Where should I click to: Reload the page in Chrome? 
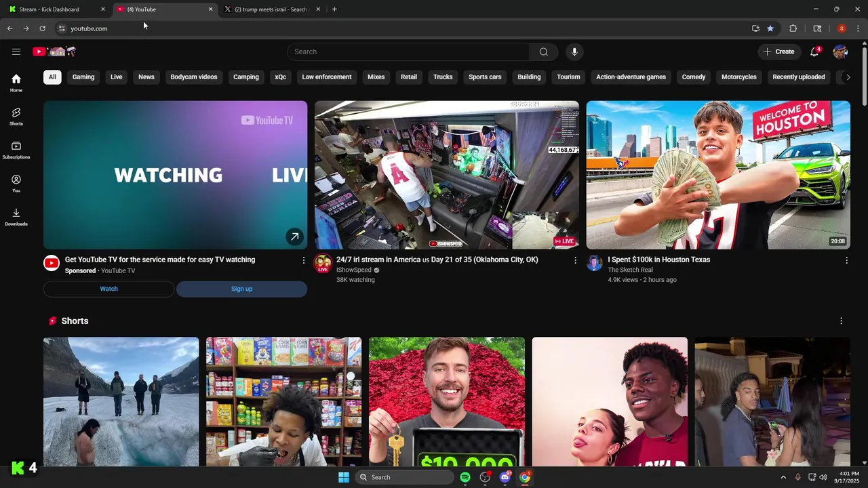pos(42,28)
